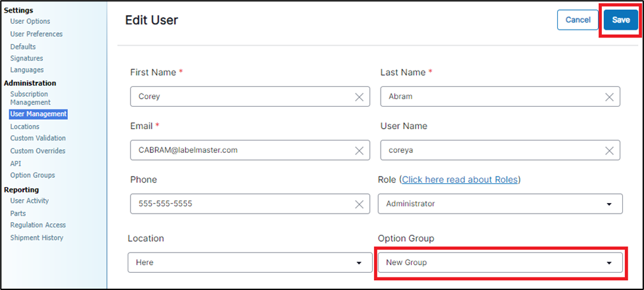The image size is (644, 290).
Task: Clear the User Name field X icon
Action: point(609,150)
